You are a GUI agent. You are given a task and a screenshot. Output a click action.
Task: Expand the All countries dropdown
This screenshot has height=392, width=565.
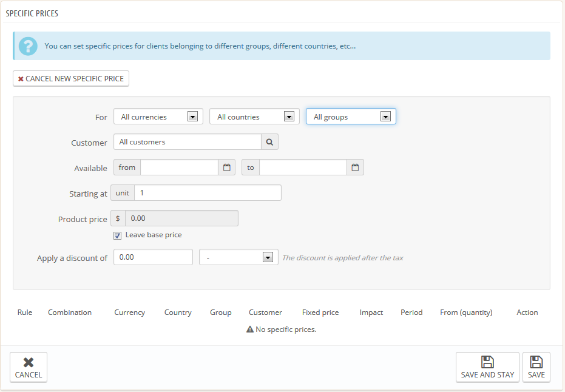click(x=254, y=117)
